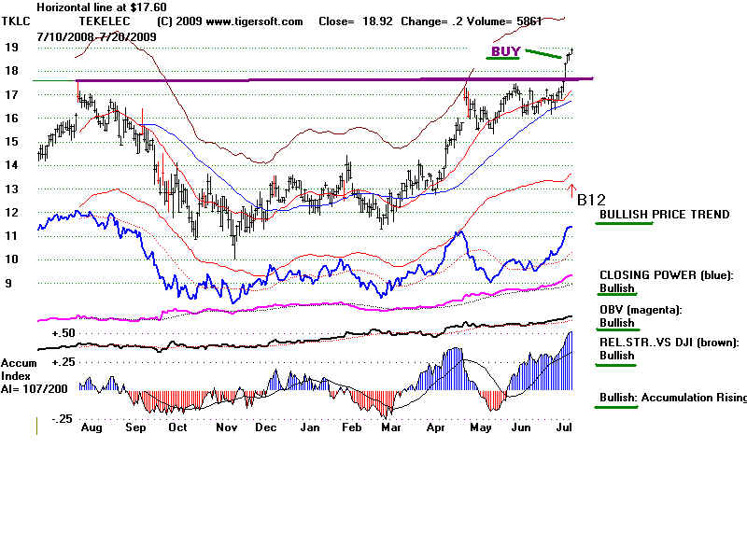Click the Feb month label

click(x=352, y=427)
